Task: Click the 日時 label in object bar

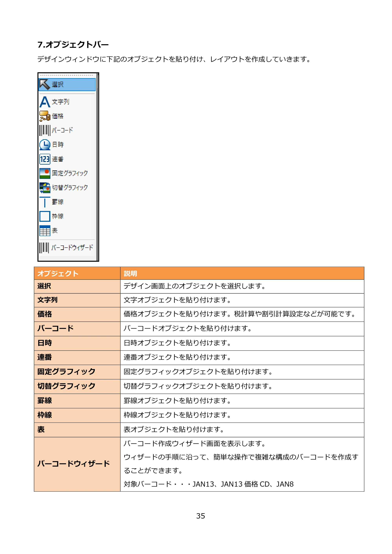Action: pos(58,145)
